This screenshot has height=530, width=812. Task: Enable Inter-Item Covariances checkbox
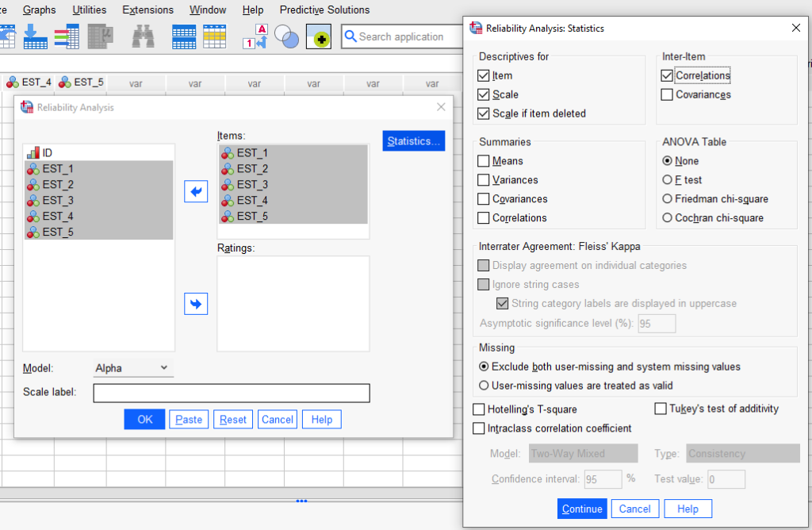click(x=667, y=95)
